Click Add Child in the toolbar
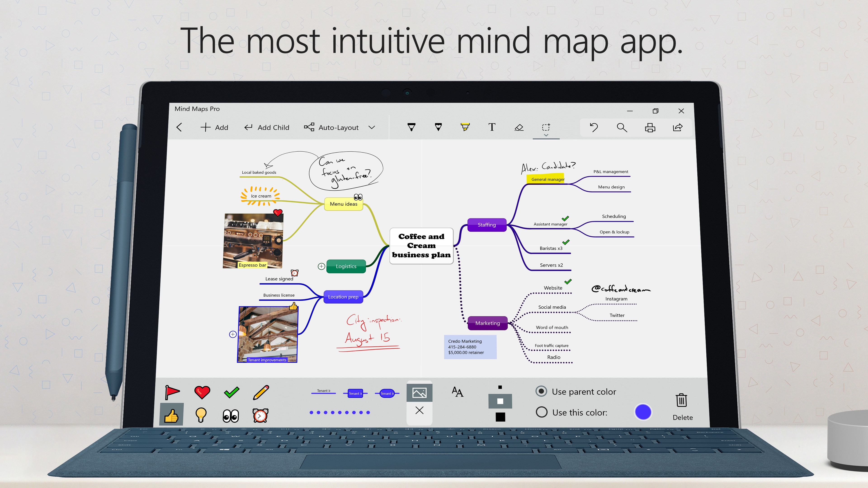 tap(267, 127)
